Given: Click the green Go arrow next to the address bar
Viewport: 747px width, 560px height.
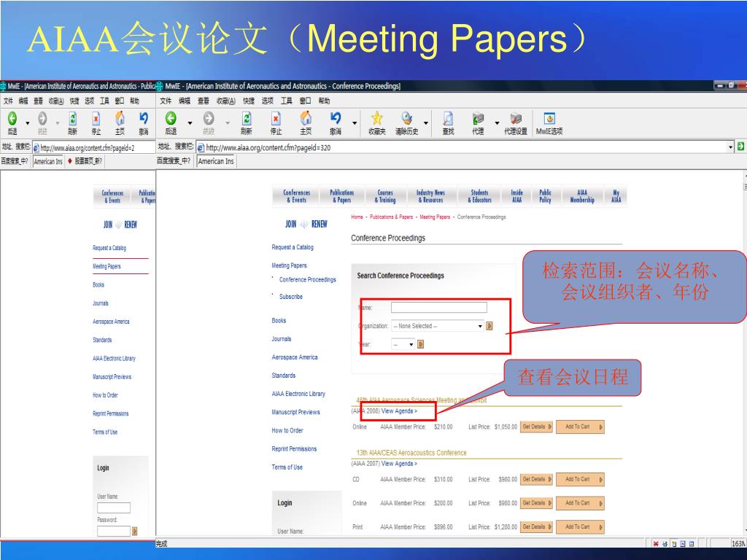Looking at the screenshot, I should coord(741,147).
